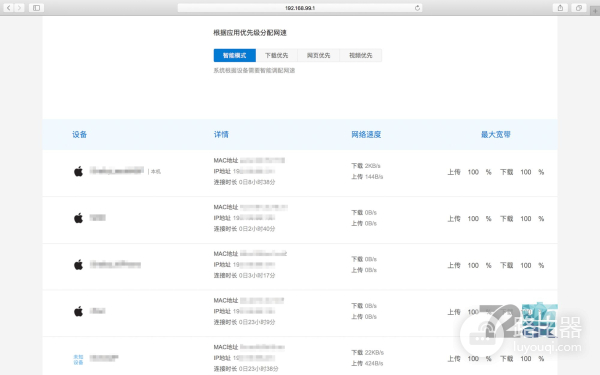Click the 详情 column header
600x375 pixels.
click(221, 134)
